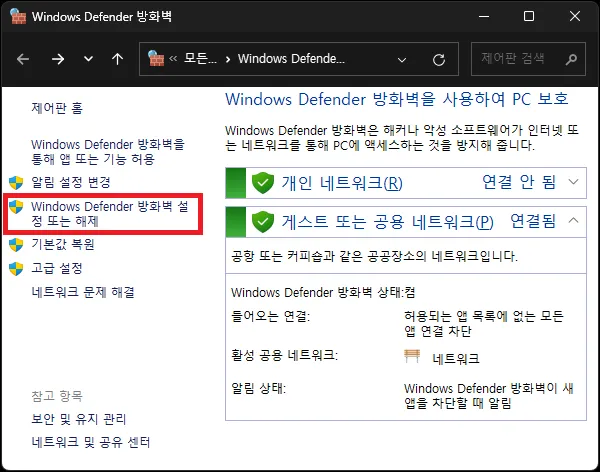Click the Windows Defender 방화벽 상태:켬 text
The width and height of the screenshot is (600, 472).
coord(323,292)
